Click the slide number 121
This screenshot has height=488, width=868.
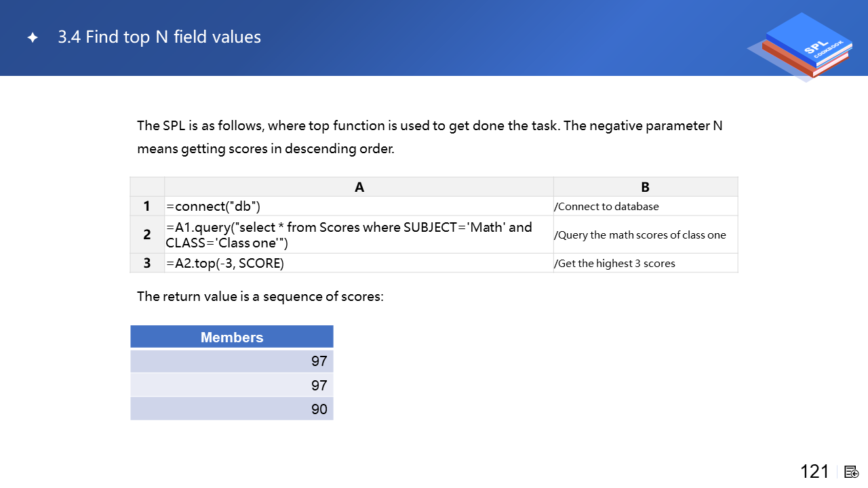814,472
